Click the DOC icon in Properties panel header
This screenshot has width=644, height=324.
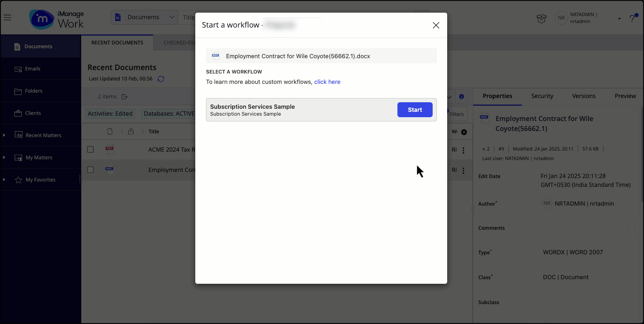point(484,118)
